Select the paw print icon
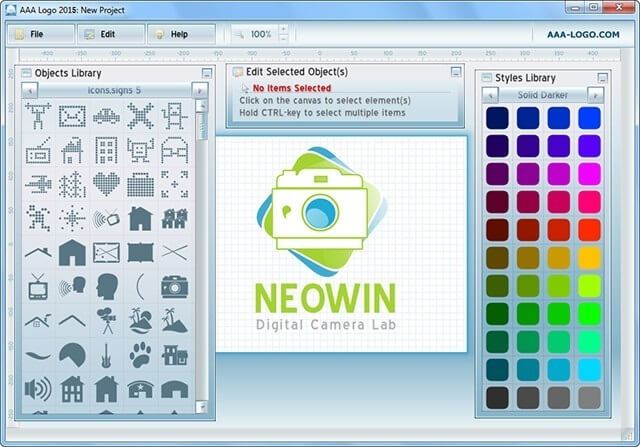The width and height of the screenshot is (640, 447). point(140,354)
